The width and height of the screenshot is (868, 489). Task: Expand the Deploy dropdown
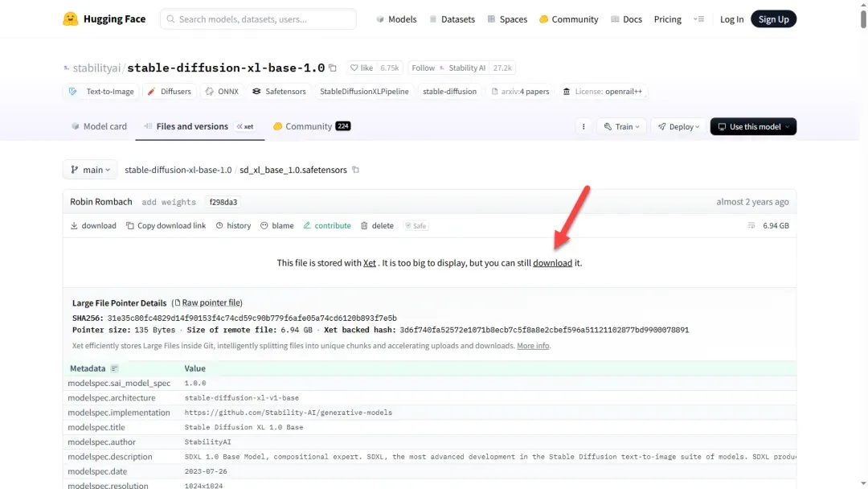pyautogui.click(x=678, y=127)
